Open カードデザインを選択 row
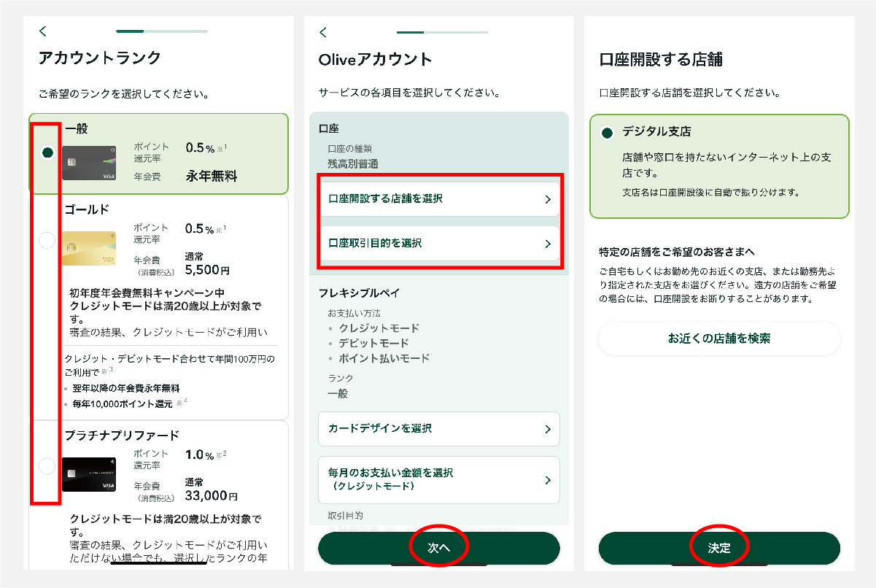Viewport: 876px width, 588px height. (x=439, y=429)
